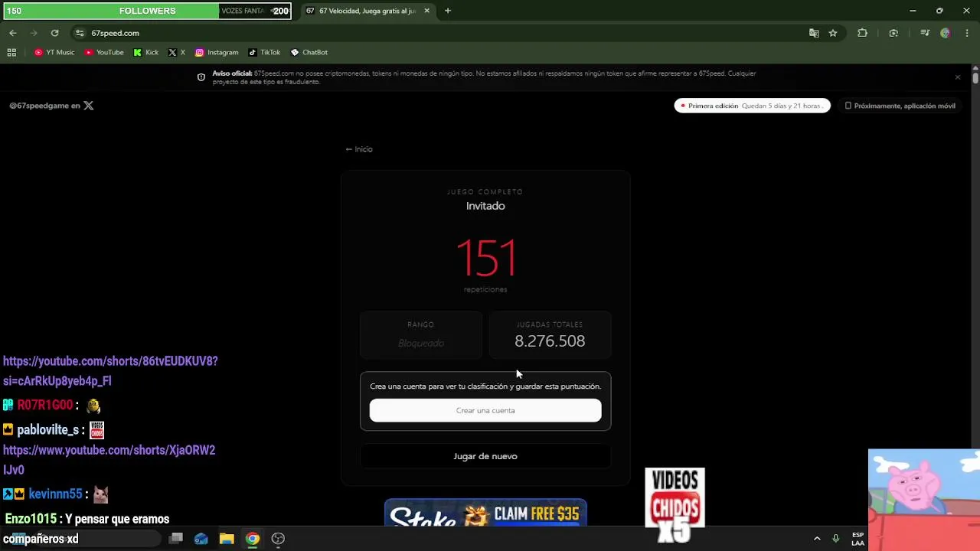Close the 67 Velocidad tab

click(426, 11)
